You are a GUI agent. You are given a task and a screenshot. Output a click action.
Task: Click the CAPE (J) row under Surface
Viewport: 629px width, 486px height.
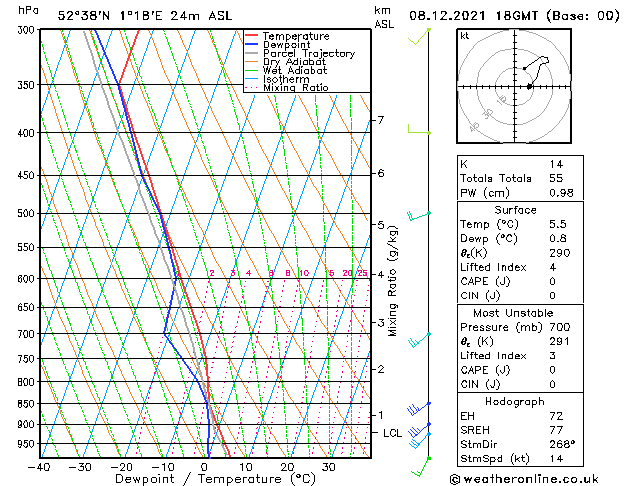pyautogui.click(x=484, y=282)
